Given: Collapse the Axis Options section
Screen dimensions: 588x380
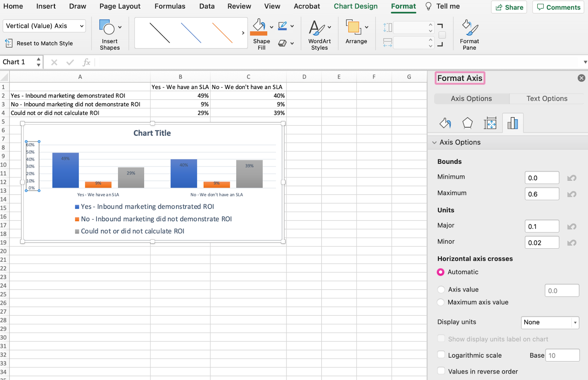Looking at the screenshot, I should point(434,143).
